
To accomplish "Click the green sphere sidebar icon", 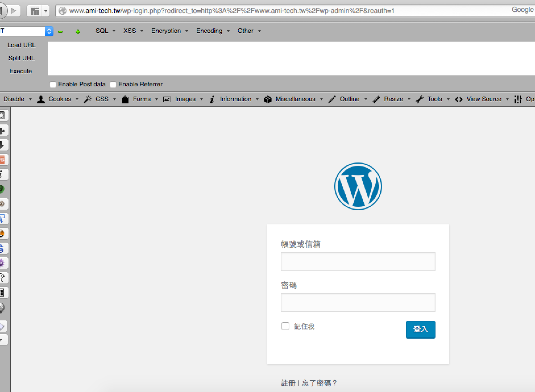I will 2,189.
